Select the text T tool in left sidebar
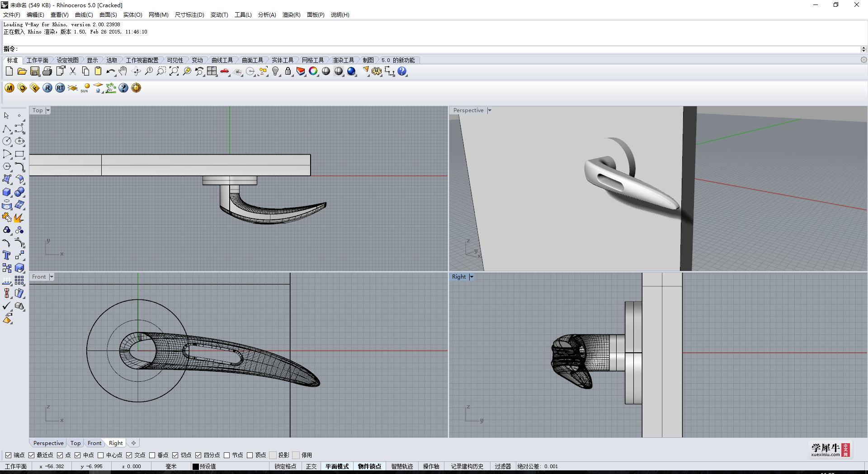 point(7,256)
